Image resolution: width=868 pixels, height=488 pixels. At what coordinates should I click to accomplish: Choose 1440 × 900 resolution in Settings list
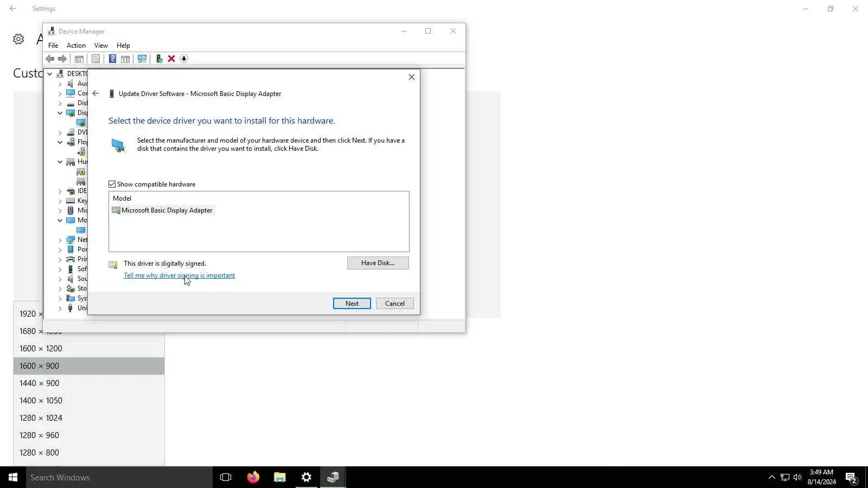tap(89, 383)
